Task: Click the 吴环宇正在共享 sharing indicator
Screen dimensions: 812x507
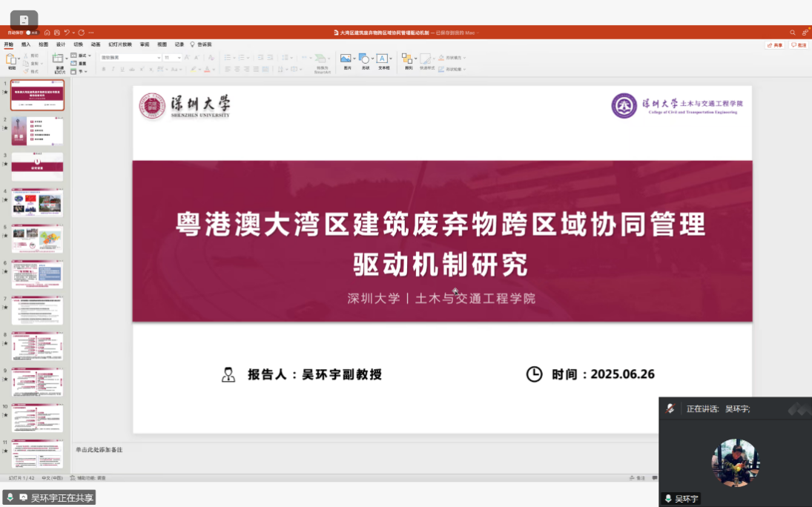Action: tap(50, 497)
